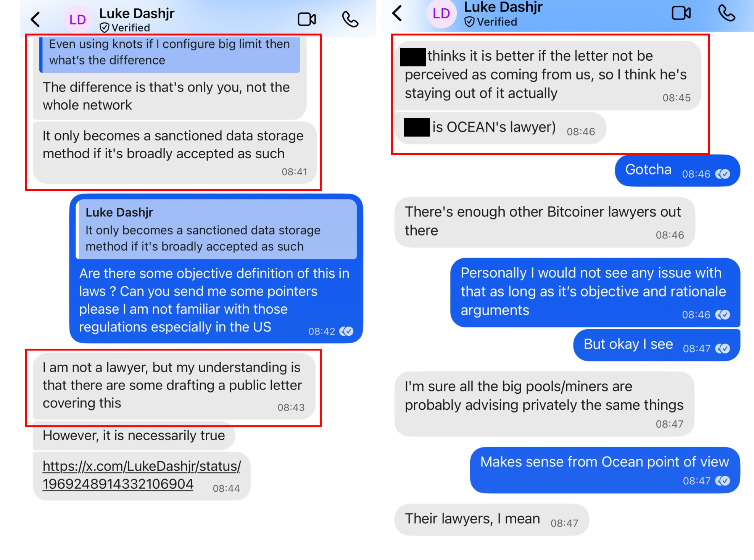
Task: Tap the back arrow in right chat
Action: click(397, 13)
